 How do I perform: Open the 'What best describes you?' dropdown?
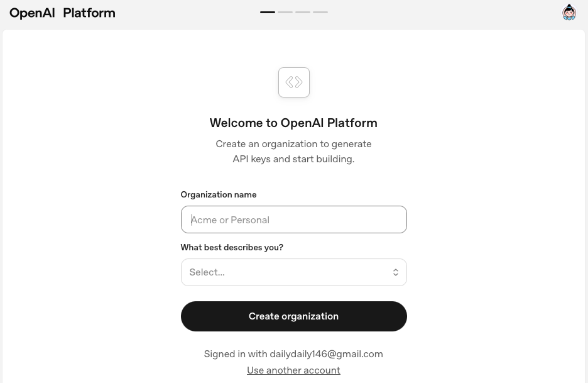click(x=294, y=272)
